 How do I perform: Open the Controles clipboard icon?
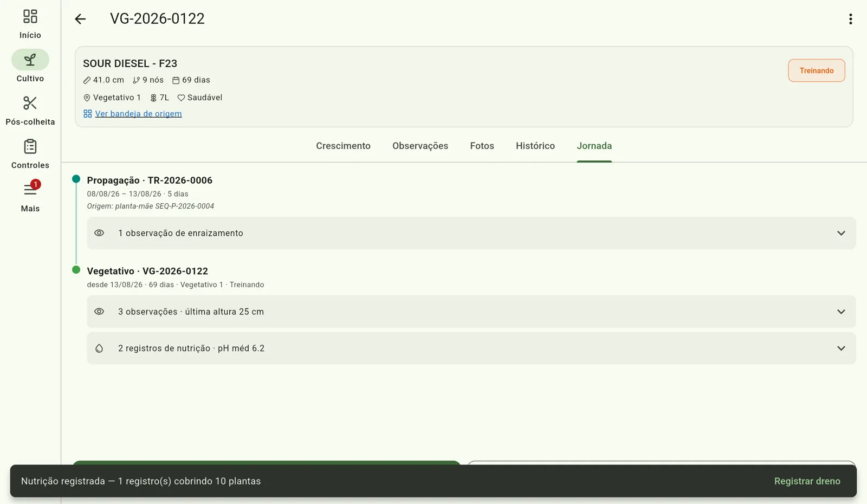30,146
